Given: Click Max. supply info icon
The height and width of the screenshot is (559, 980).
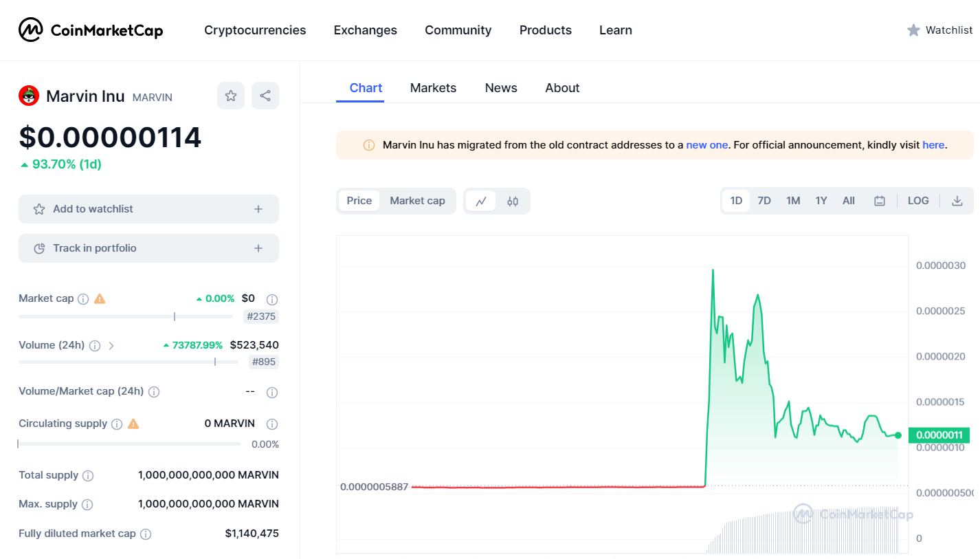Looking at the screenshot, I should (x=87, y=505).
